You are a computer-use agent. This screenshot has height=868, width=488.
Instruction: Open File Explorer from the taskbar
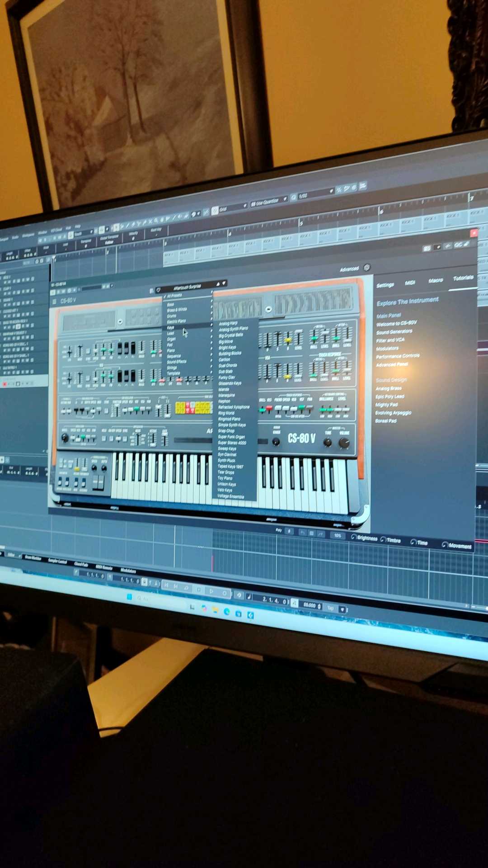(215, 610)
